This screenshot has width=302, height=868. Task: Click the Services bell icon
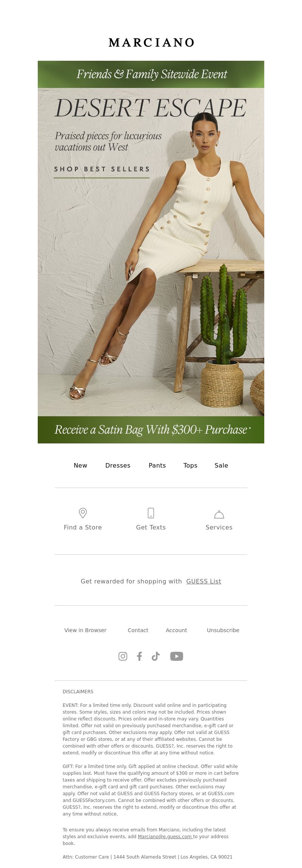point(219,514)
